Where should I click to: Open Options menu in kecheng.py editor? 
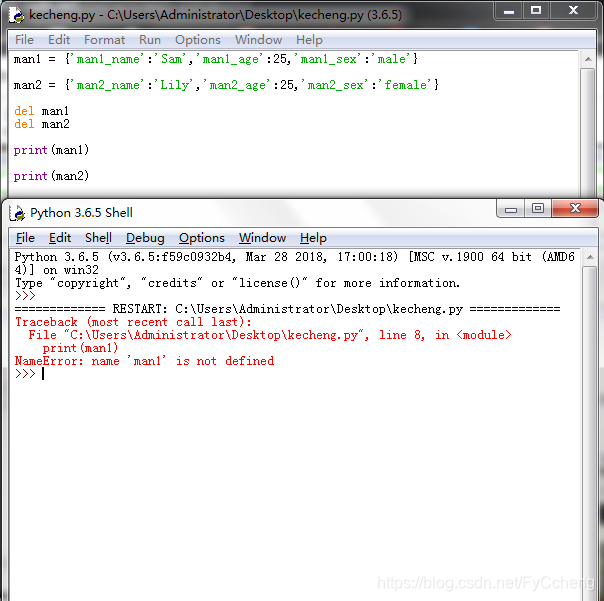(x=198, y=40)
